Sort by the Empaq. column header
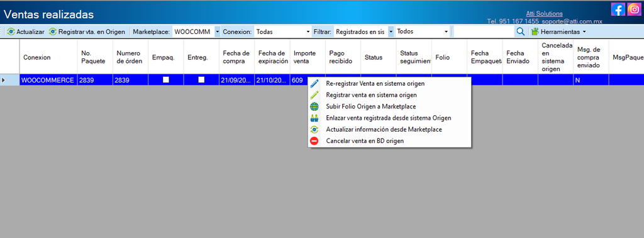 pos(165,57)
